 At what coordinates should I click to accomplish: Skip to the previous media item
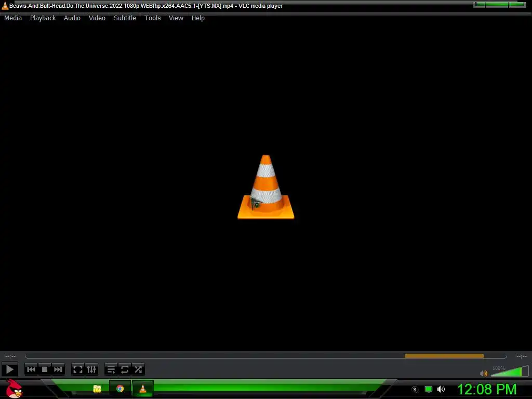31,369
